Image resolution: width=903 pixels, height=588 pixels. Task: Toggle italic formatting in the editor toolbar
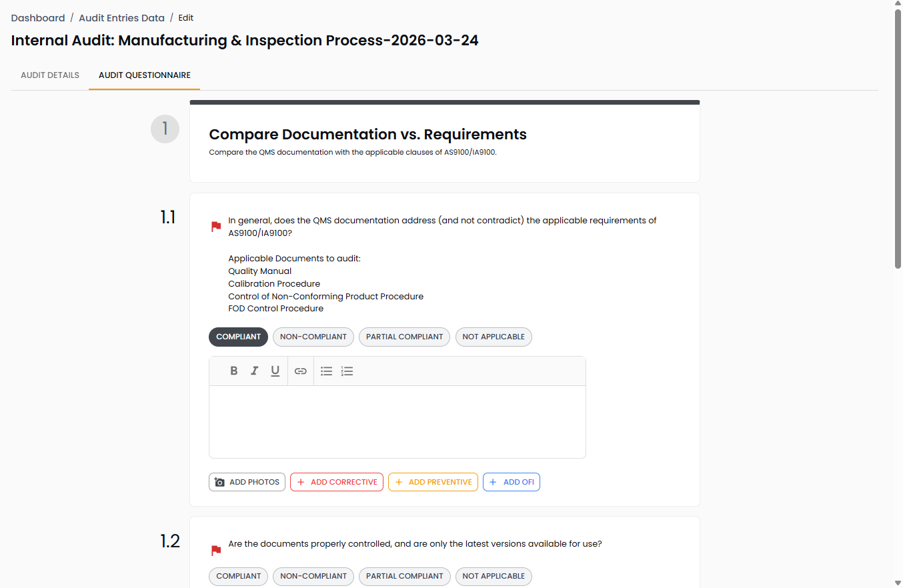[254, 371]
